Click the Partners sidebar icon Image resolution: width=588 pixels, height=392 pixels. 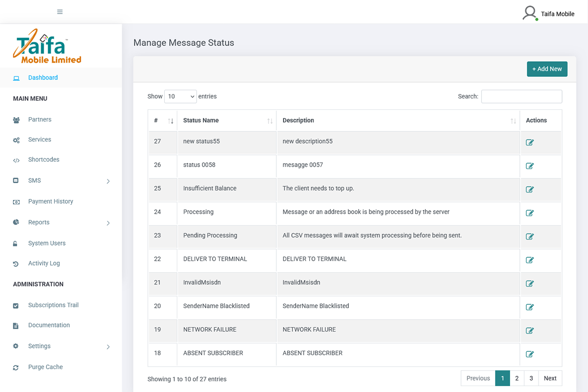point(16,119)
